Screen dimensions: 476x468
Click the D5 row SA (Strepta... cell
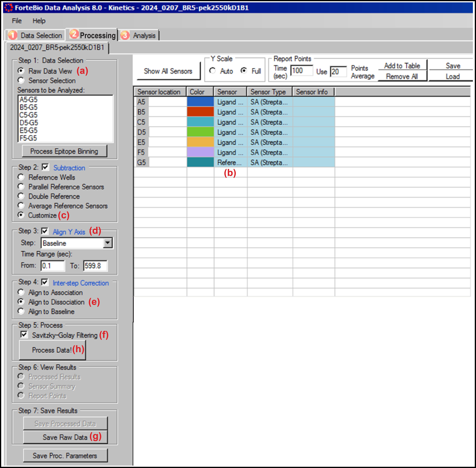tap(270, 132)
